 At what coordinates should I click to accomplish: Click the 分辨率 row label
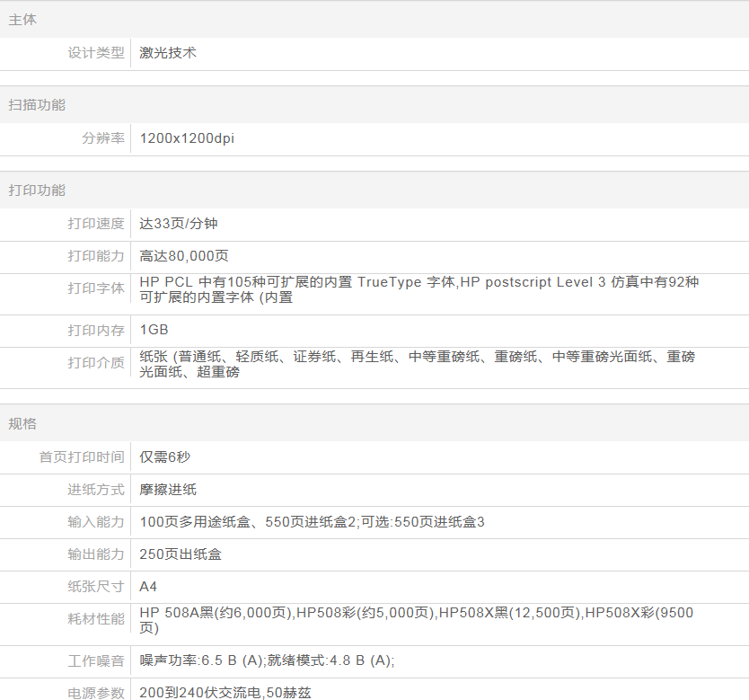pyautogui.click(x=103, y=138)
